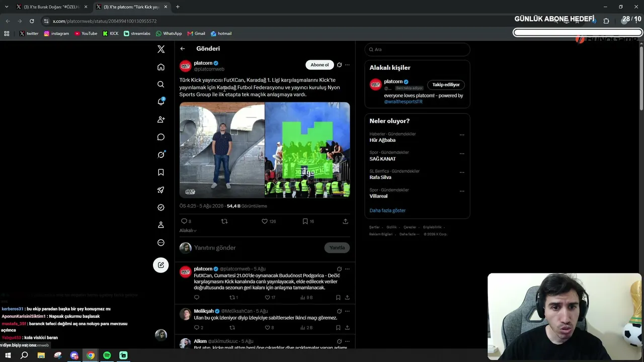644x362 pixels.
Task: Bookmark the platcorn FutXCan reply
Action: 338,298
